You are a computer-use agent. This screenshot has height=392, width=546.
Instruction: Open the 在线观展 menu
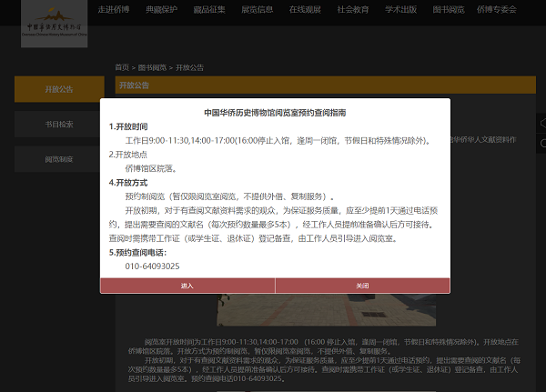click(x=305, y=9)
